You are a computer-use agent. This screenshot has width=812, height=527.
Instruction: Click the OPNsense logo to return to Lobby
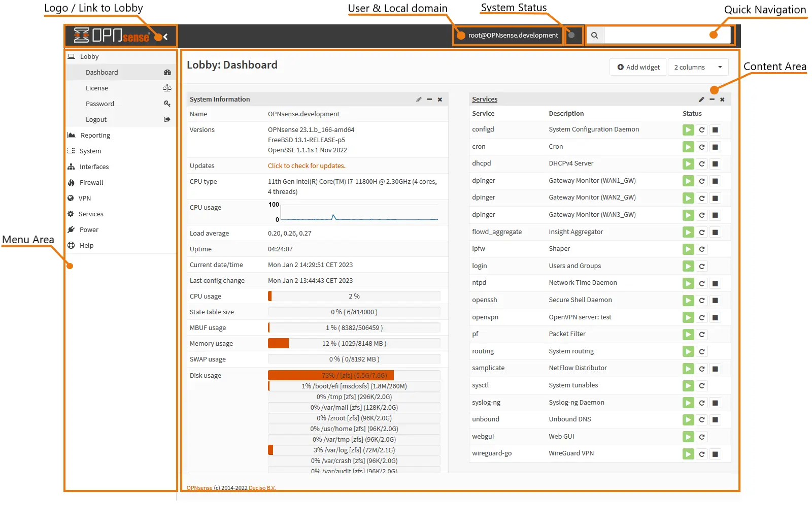[112, 36]
